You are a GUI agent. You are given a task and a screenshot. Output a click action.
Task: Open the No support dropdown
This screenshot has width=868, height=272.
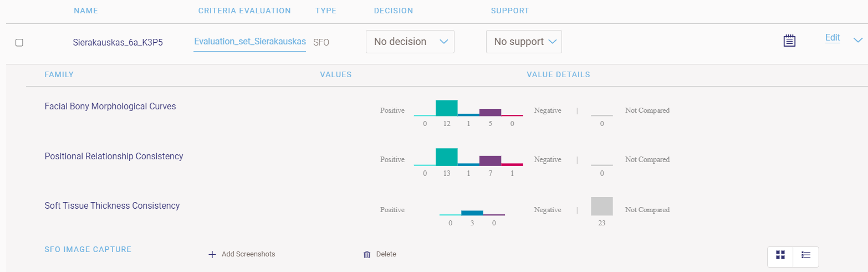point(524,42)
